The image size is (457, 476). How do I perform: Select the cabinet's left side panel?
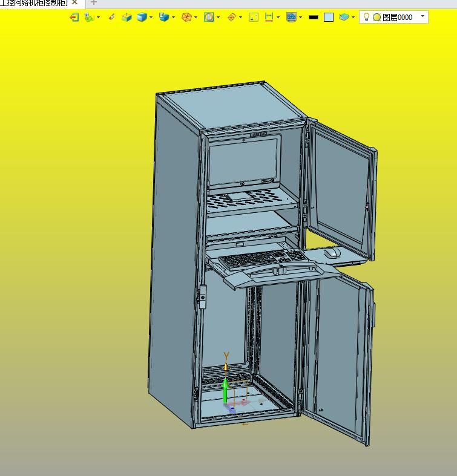pos(175,261)
